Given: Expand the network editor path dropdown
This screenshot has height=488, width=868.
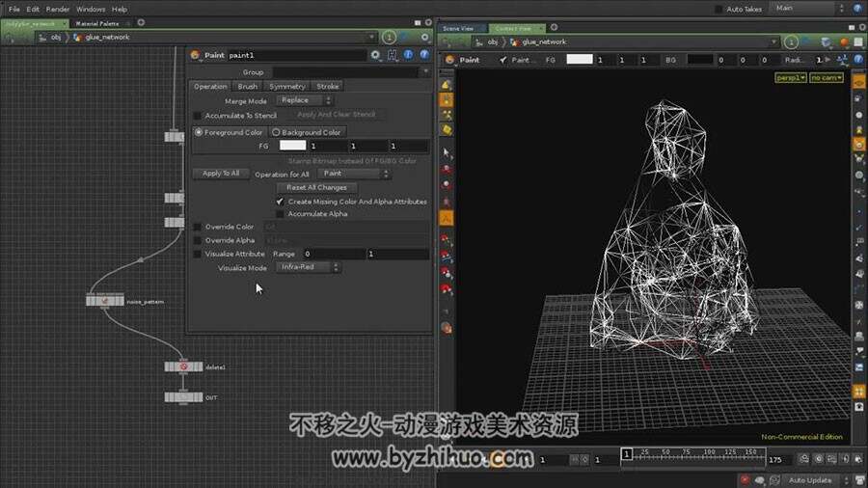Looking at the screenshot, I should click(371, 37).
